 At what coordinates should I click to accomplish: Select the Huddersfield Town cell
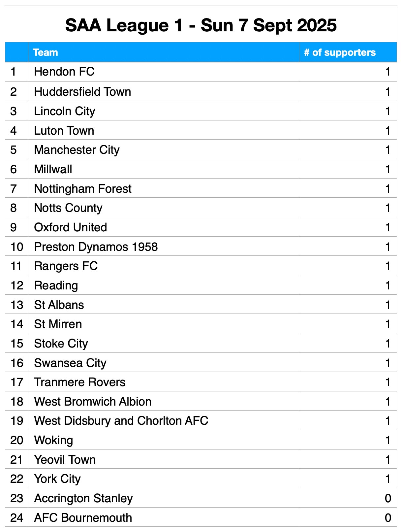[82, 91]
